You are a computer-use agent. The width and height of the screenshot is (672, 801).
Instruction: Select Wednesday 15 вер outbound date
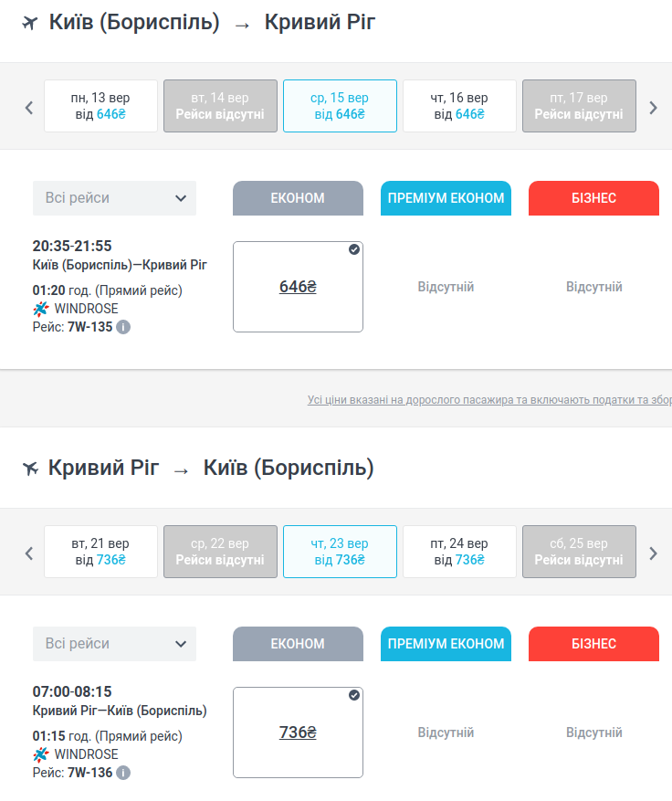(340, 106)
